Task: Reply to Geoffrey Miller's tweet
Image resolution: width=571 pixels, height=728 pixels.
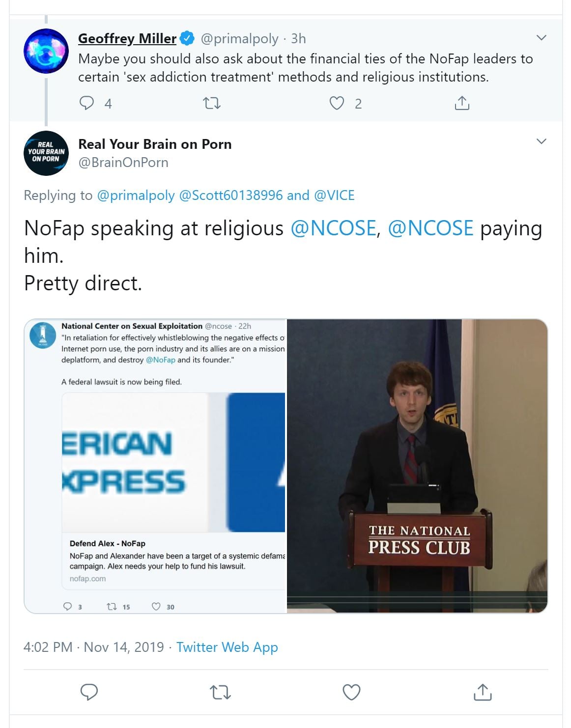Action: click(x=87, y=103)
